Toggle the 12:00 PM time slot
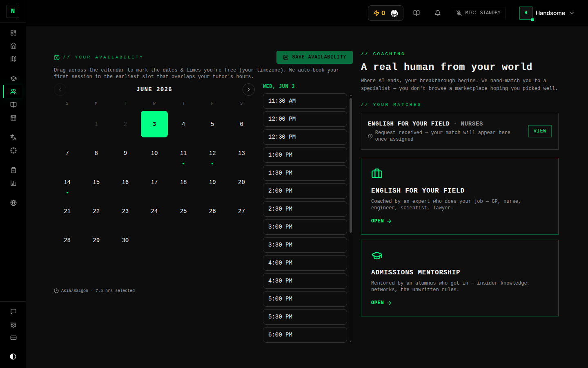This screenshot has width=588, height=368. pos(305,119)
